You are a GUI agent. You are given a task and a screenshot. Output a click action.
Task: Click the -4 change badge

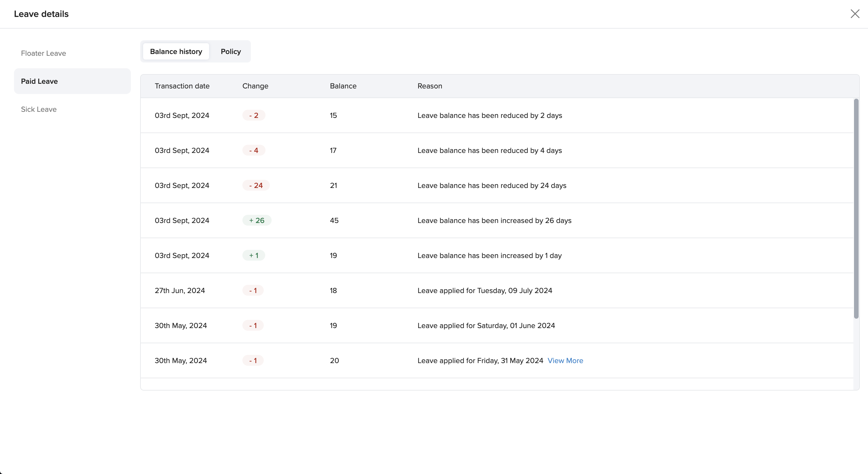[254, 151]
